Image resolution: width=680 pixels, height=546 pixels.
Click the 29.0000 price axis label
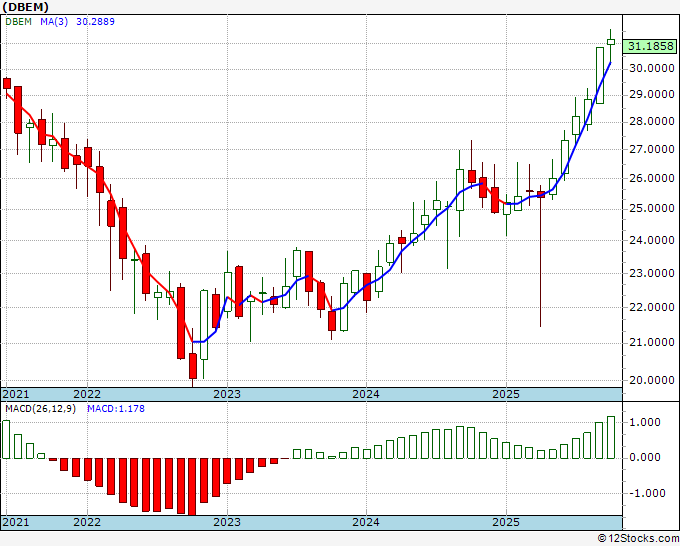click(x=651, y=95)
